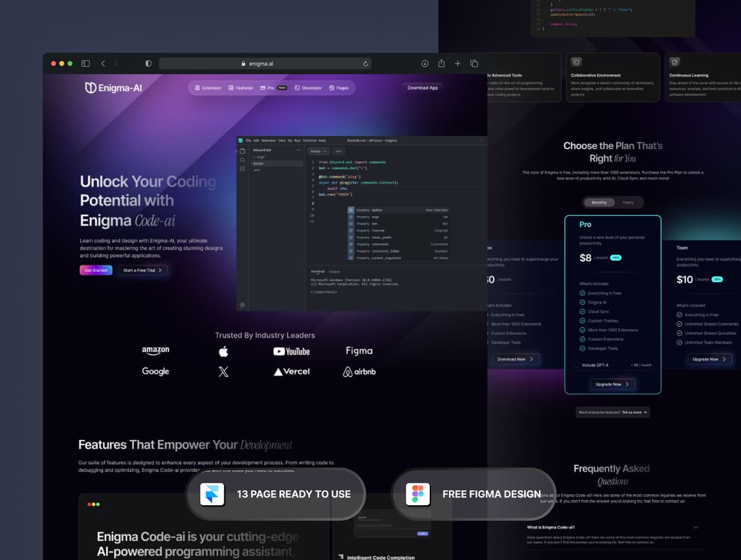The width and height of the screenshot is (741, 560).
Task: Select the bot.py tab in the editor
Action: coord(317,151)
